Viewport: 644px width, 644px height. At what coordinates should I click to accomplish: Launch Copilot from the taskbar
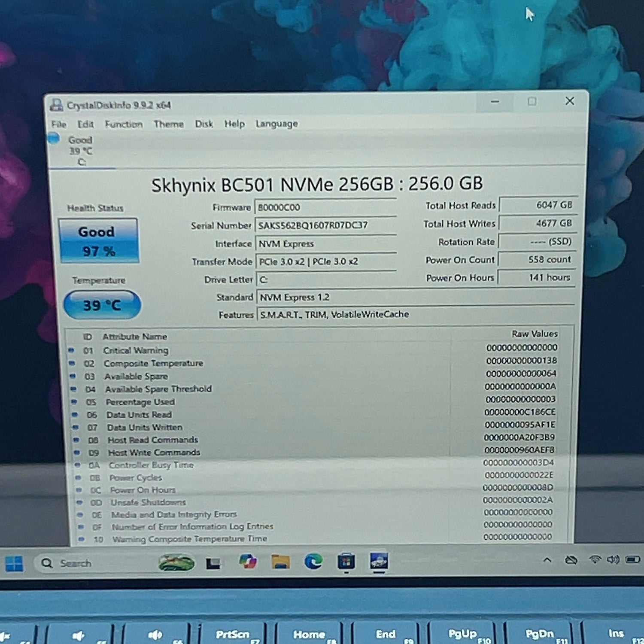[248, 562]
